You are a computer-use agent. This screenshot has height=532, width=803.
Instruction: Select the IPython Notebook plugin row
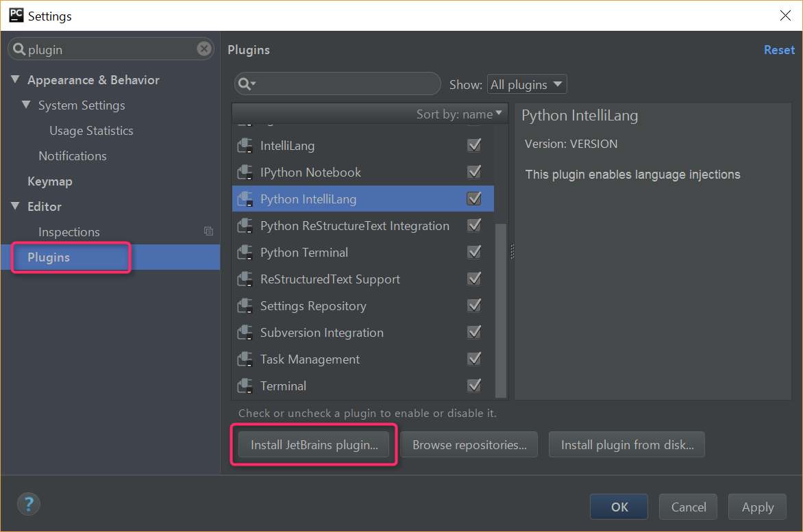pyautogui.click(x=363, y=173)
